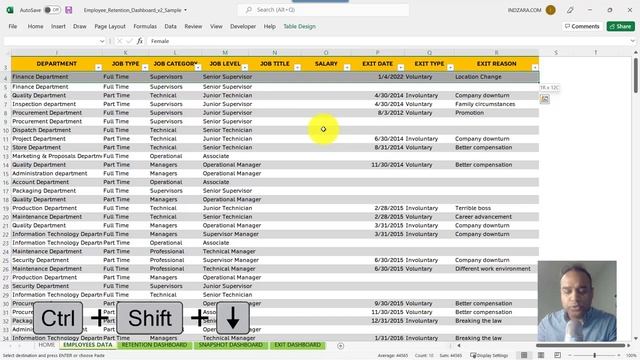Open the Table Design tab
640x360 pixels.
(300, 26)
